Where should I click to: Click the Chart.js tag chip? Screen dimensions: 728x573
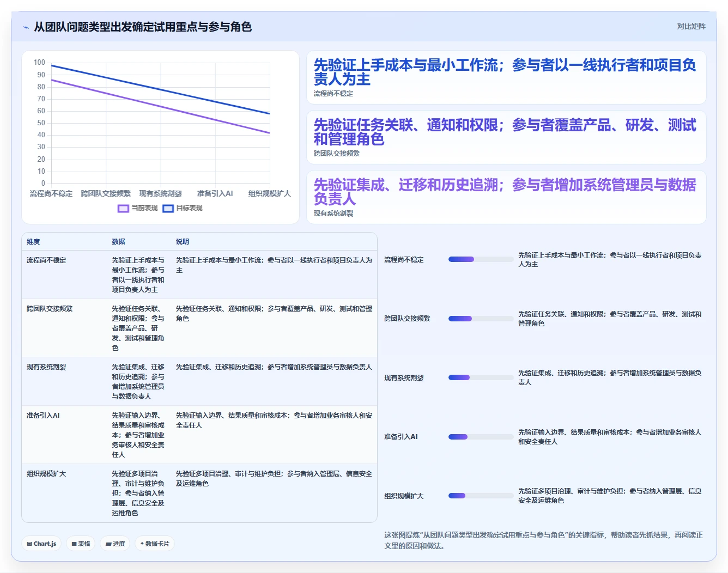click(41, 544)
